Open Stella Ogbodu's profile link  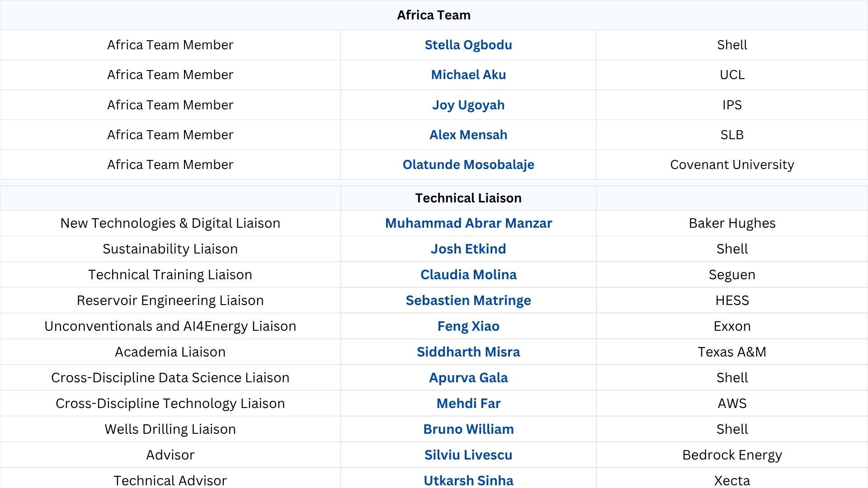468,45
